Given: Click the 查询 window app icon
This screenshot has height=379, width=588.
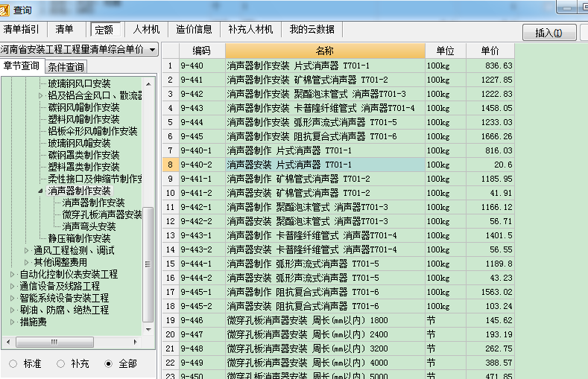Looking at the screenshot, I should click(x=4, y=10).
